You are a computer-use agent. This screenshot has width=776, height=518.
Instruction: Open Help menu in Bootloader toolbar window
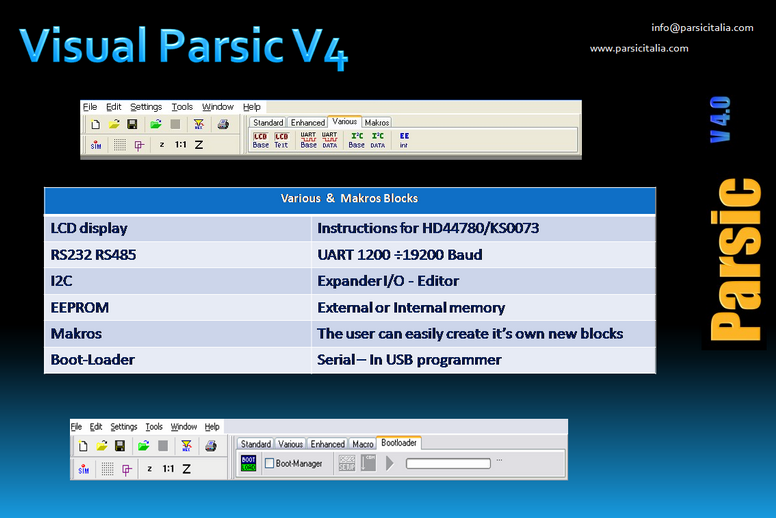(x=212, y=426)
